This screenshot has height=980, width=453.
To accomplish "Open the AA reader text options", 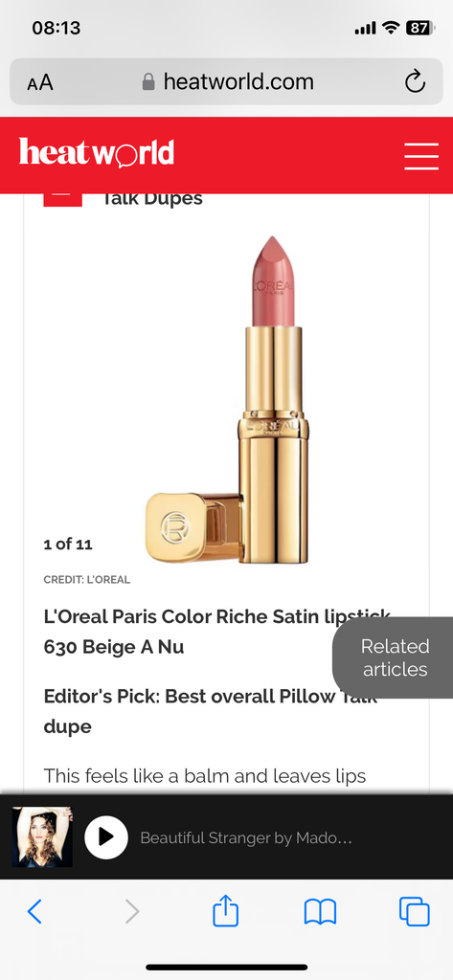I will coord(40,82).
